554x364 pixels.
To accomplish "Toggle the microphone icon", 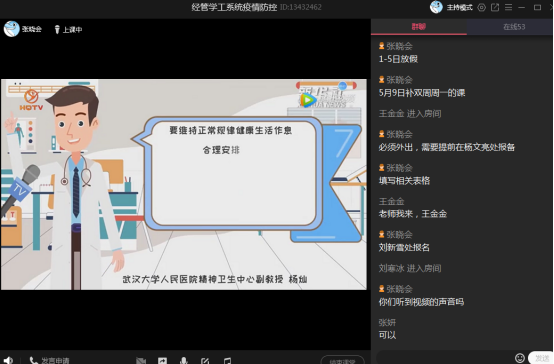I will click(184, 360).
